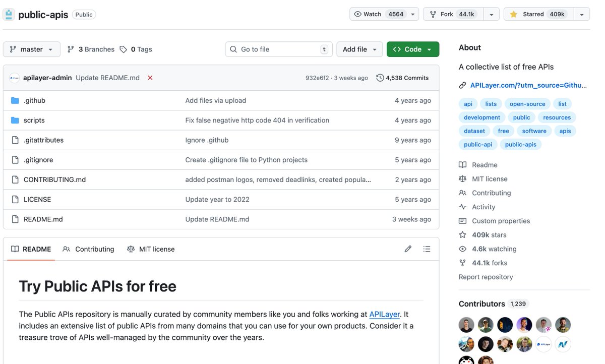Click the link icon next to APILayer.com
The height and width of the screenshot is (364, 605).
(462, 85)
